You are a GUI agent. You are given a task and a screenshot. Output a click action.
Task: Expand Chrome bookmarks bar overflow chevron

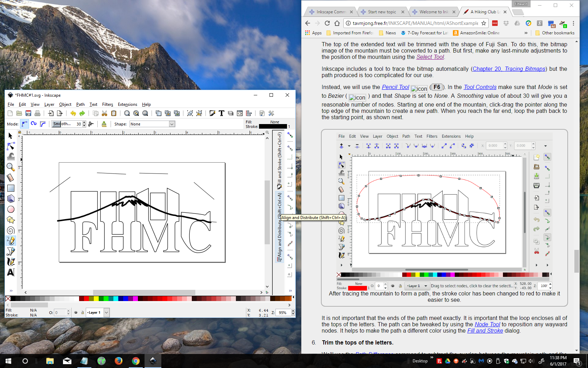click(x=526, y=33)
